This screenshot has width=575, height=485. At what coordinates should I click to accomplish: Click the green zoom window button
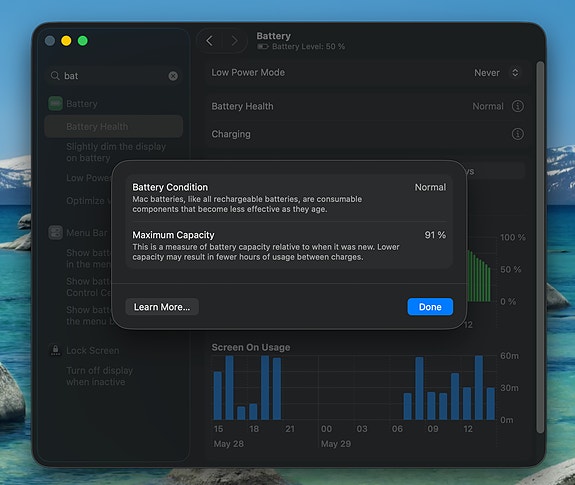(83, 41)
